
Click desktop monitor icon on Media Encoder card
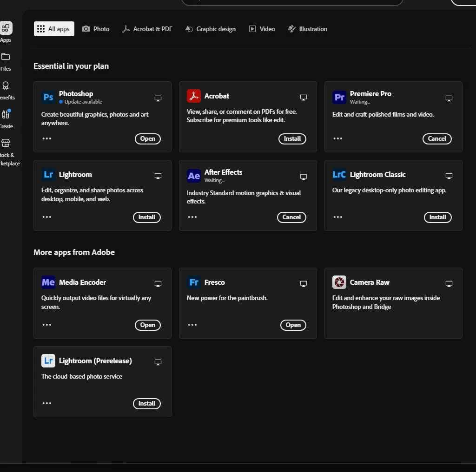coord(158,284)
